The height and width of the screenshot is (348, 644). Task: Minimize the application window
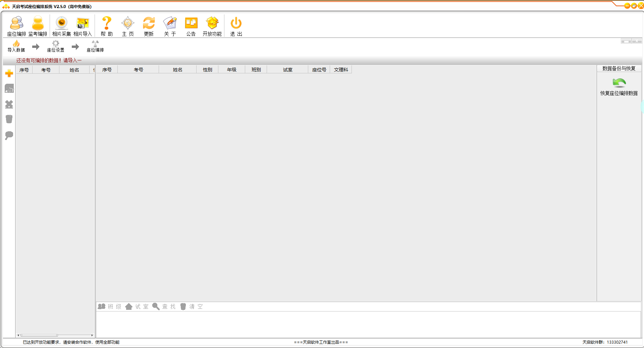627,6
